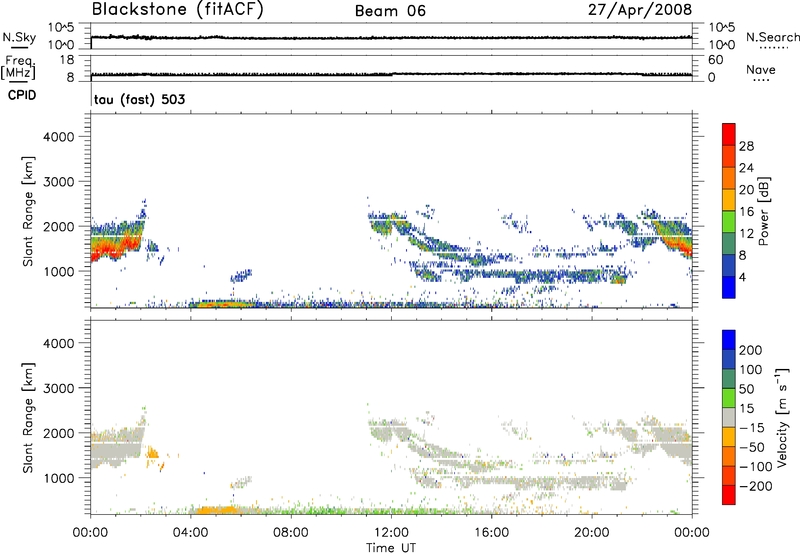Click the 'Beam 06' heading
Image resolution: width=800 pixels, height=554 pixels.
390,11
